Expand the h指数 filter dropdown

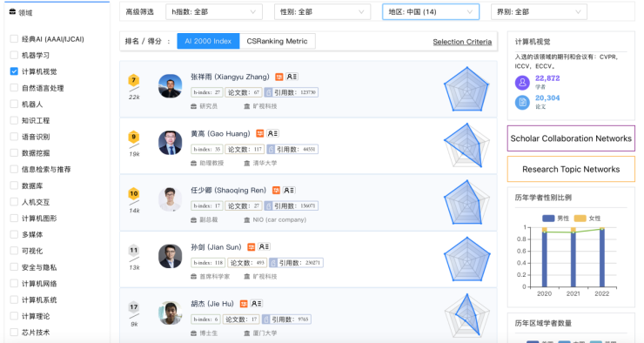click(214, 12)
